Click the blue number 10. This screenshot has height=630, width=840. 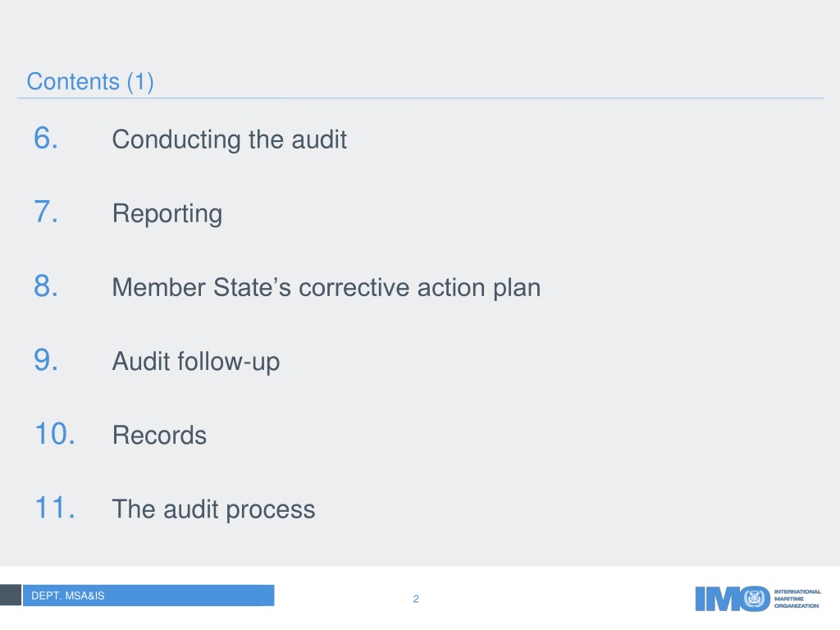pos(55,434)
